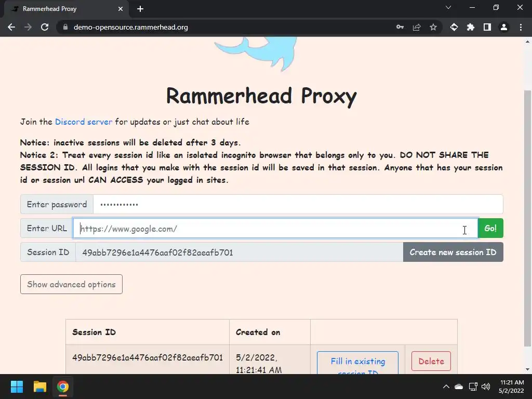Select the Rammerhead Proxy tab

pos(66,9)
